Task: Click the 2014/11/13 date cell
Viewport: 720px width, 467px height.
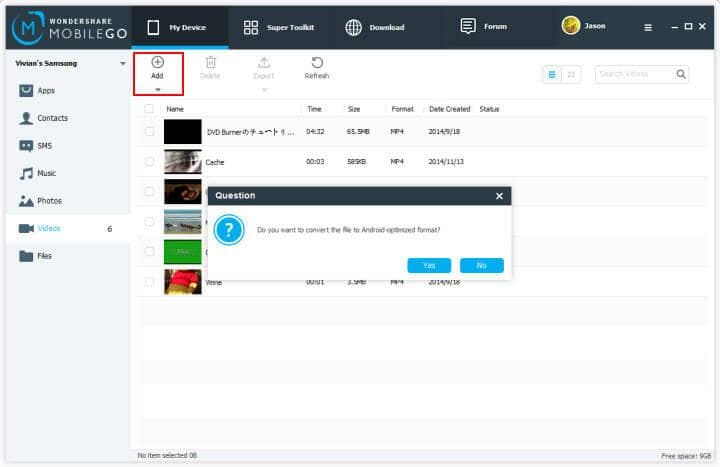Action: (446, 162)
